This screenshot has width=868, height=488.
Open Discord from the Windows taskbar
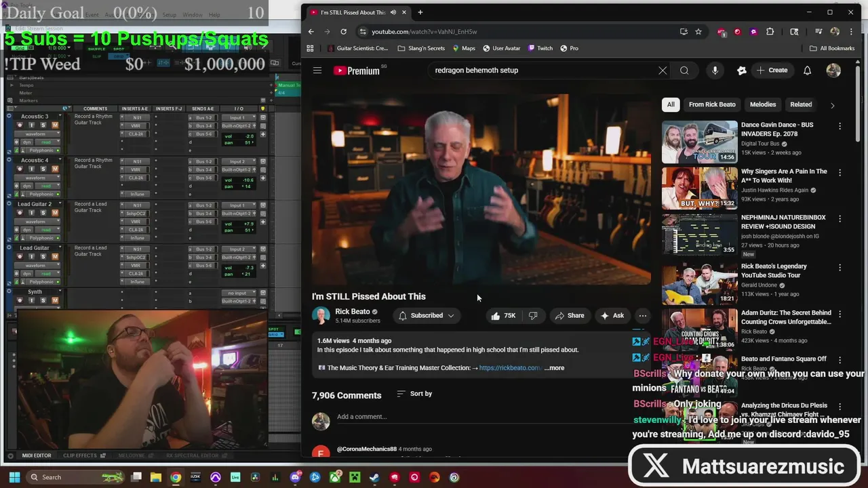coord(295,477)
